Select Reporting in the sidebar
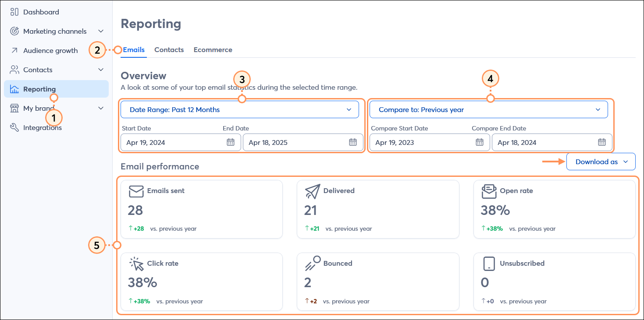The height and width of the screenshot is (320, 644). pos(56,89)
